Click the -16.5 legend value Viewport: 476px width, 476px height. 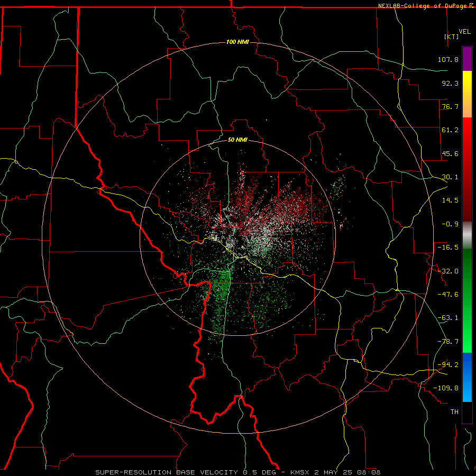(x=448, y=248)
